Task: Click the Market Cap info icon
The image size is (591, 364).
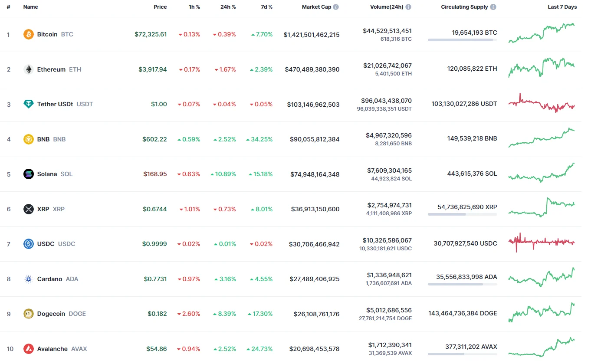Action: tap(336, 7)
